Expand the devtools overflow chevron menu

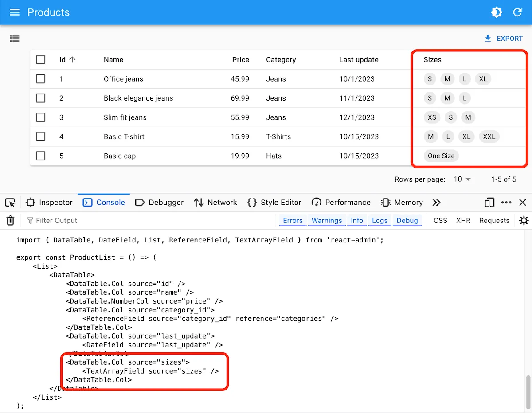pos(436,202)
